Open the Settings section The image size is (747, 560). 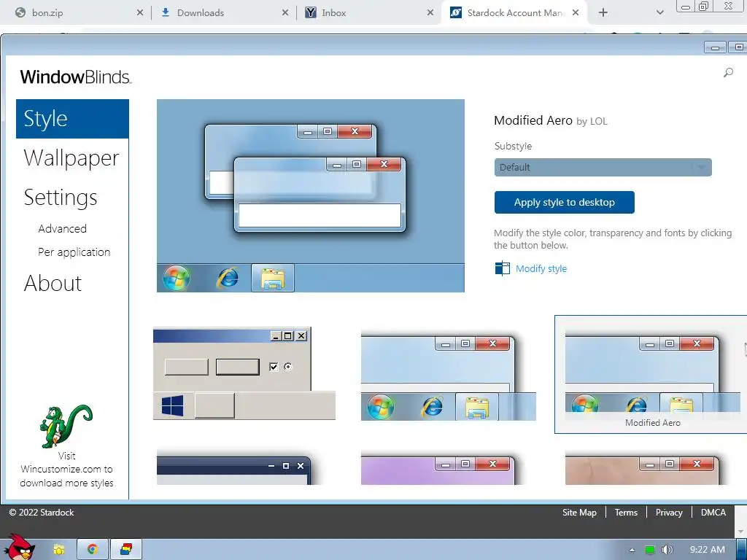61,197
